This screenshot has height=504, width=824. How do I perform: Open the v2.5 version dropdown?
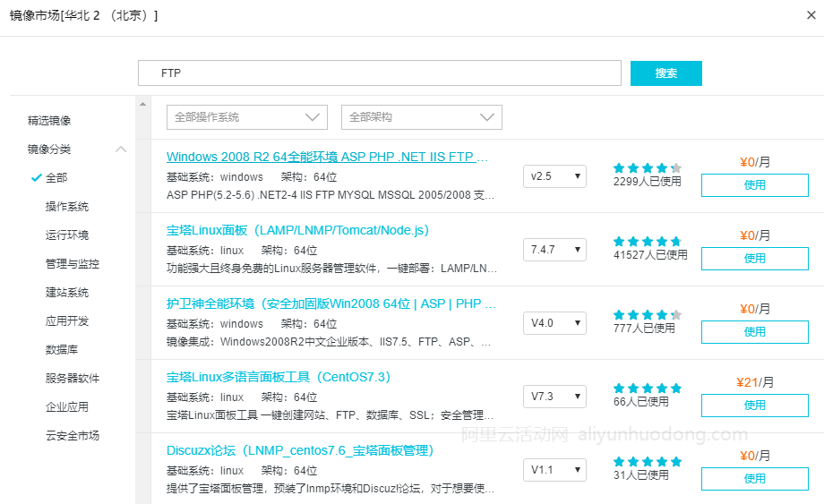pyautogui.click(x=555, y=176)
